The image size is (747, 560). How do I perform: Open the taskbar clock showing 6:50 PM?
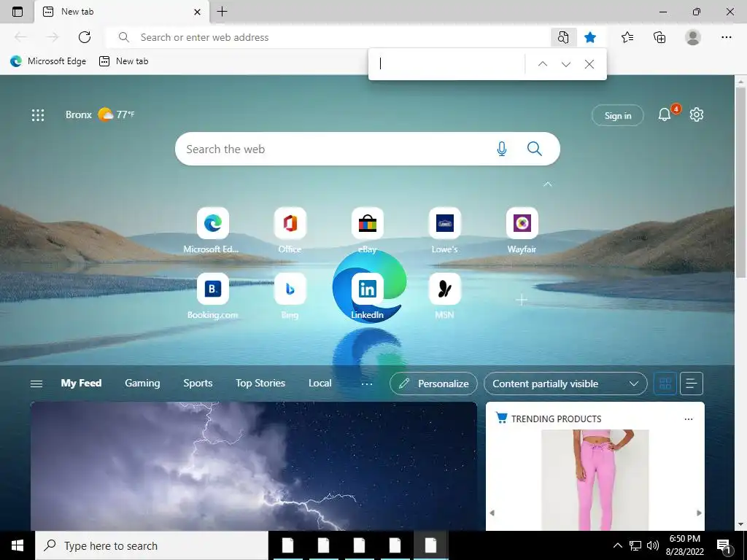pyautogui.click(x=685, y=545)
